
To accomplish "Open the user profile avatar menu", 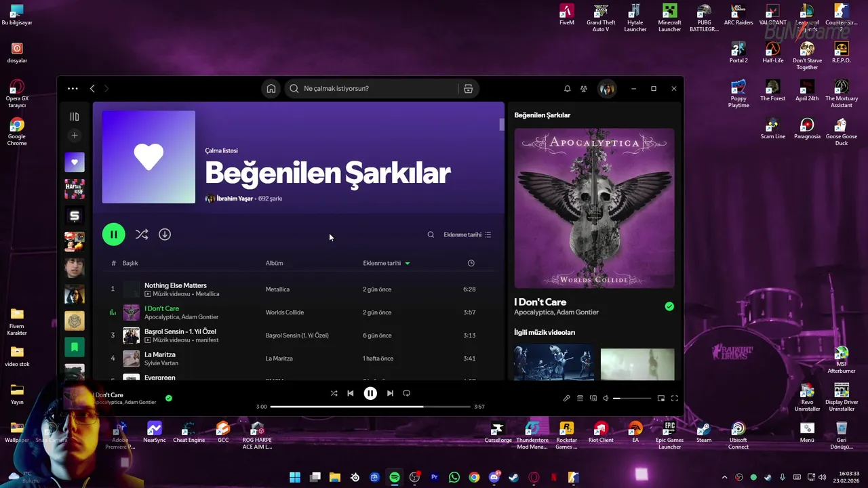I will [x=607, y=89].
